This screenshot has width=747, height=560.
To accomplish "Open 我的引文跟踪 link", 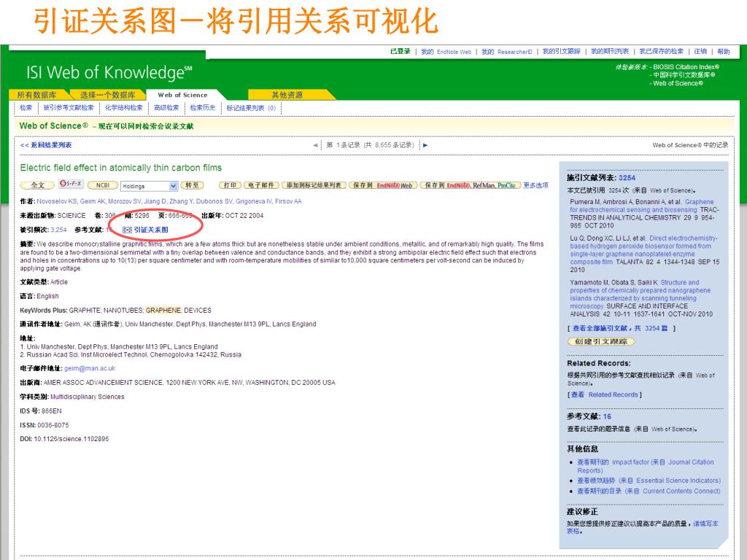I will coord(562,52).
